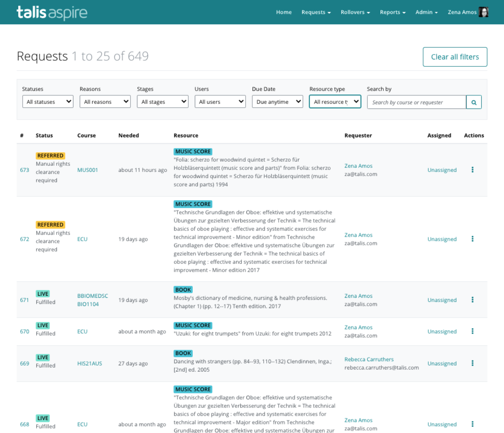Assign request 669 via Unassigned link

[x=442, y=363]
